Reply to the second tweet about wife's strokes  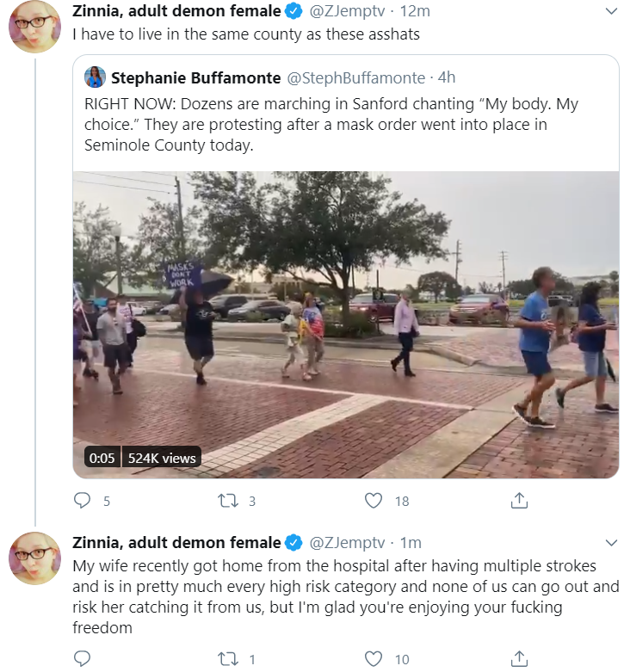click(82, 658)
